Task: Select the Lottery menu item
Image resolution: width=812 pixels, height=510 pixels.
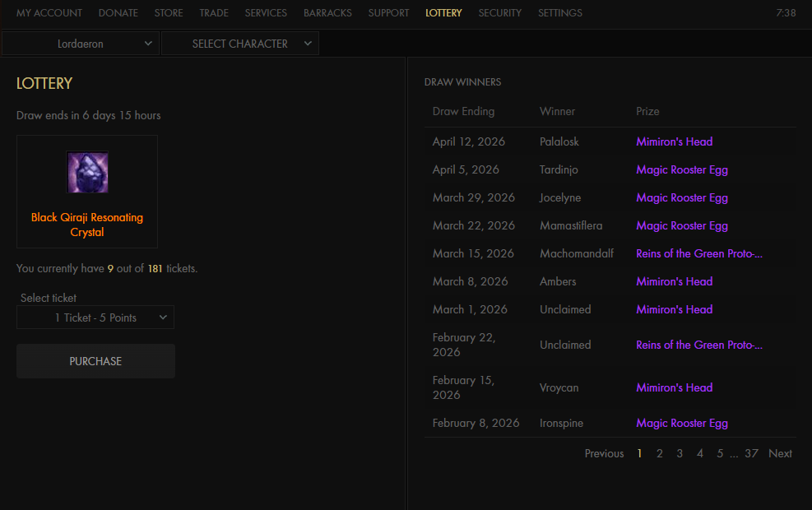Action: [443, 13]
